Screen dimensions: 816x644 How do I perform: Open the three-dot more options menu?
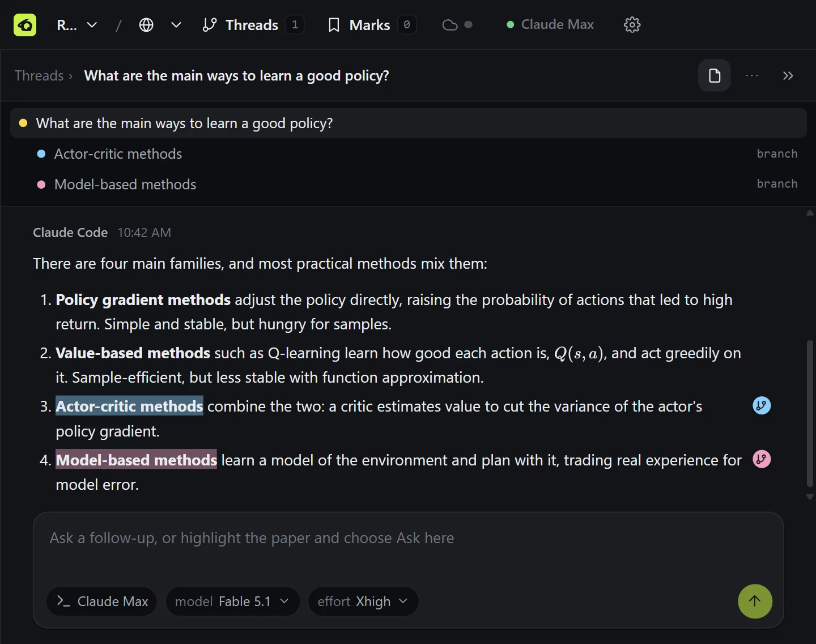coord(752,75)
